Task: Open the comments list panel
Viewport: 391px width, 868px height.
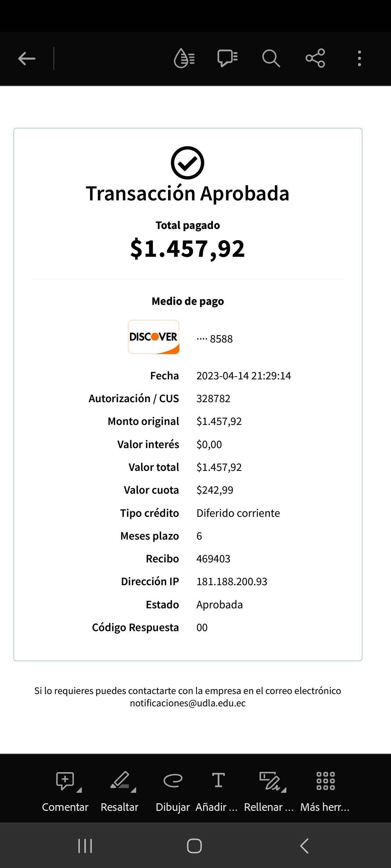Action: [227, 58]
